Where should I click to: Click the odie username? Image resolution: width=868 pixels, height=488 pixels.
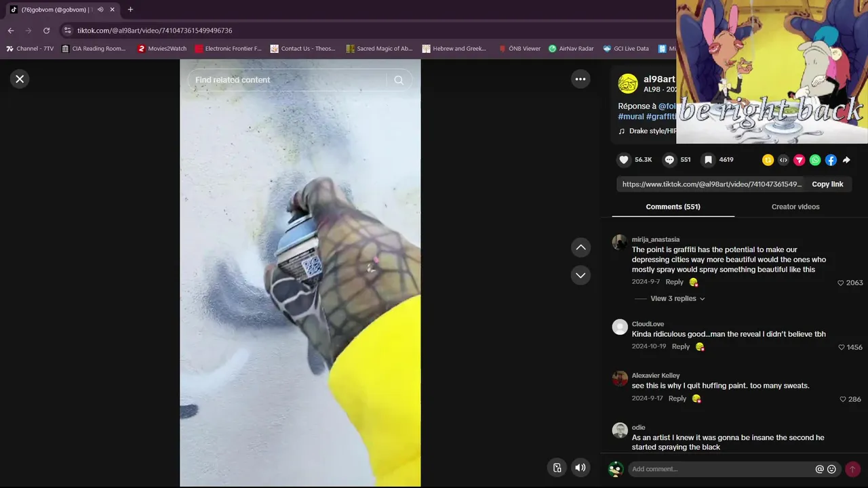coord(638,428)
